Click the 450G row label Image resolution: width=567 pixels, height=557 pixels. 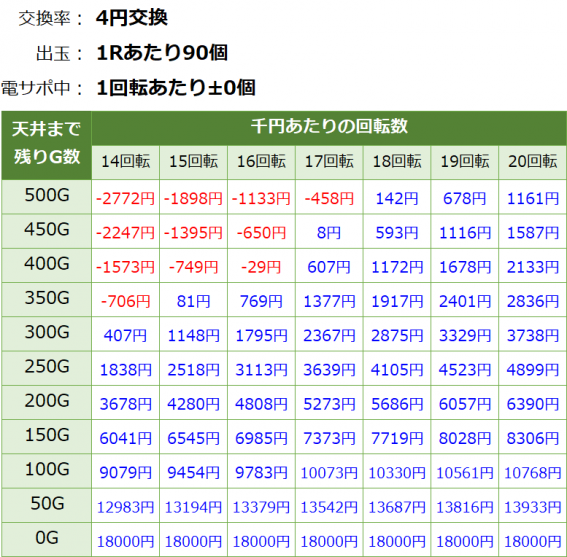tap(46, 230)
